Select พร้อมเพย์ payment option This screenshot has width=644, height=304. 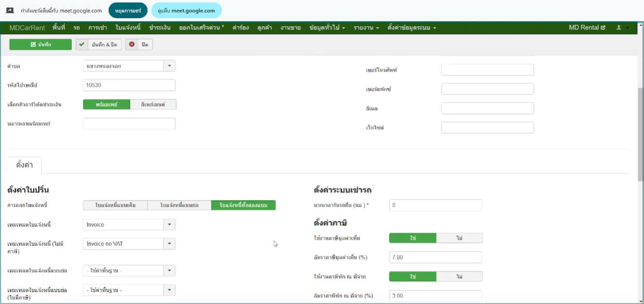tap(107, 104)
